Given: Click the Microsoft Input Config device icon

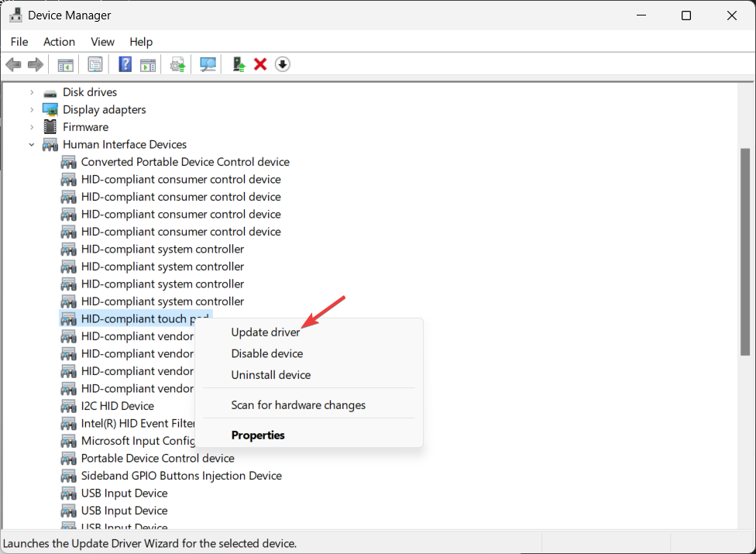Looking at the screenshot, I should coord(68,441).
